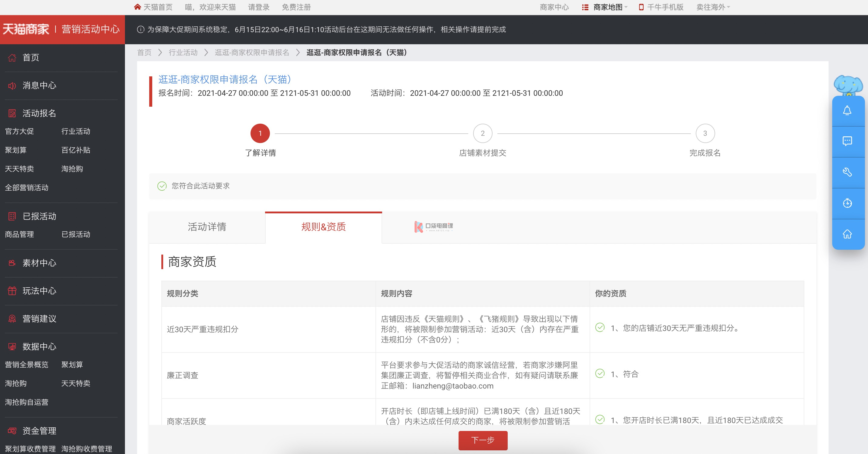This screenshot has width=868, height=454.
Task: Click 行业活动 in the breadcrumb
Action: pyautogui.click(x=183, y=52)
